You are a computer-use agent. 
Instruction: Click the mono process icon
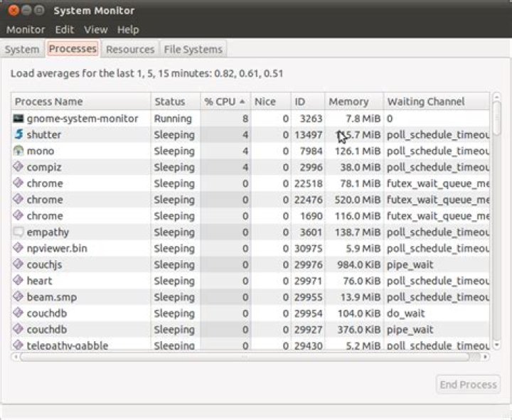18,151
